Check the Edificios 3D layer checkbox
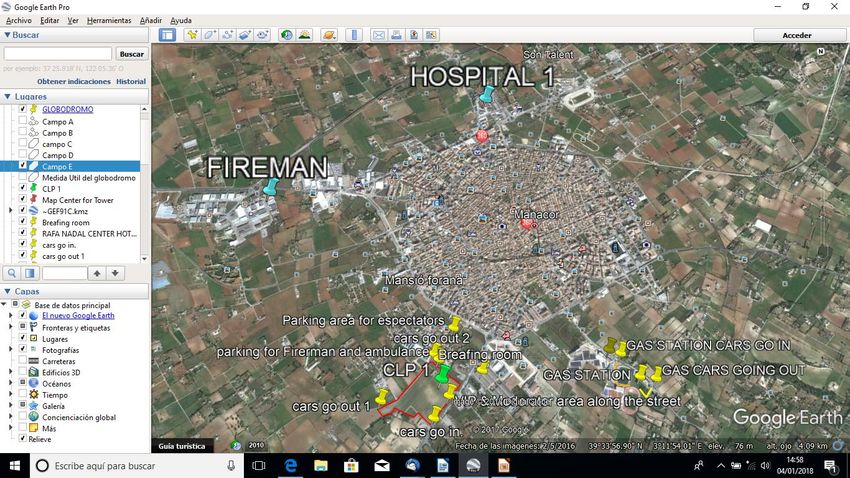 tap(22, 372)
